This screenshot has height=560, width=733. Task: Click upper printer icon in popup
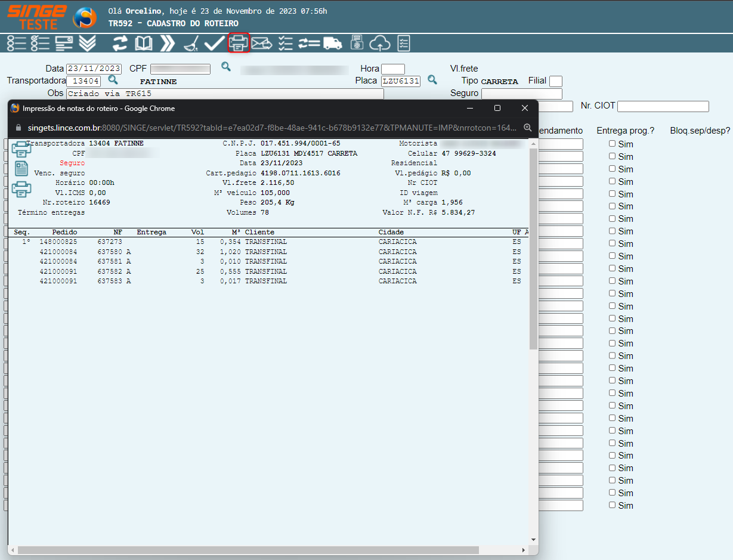[x=21, y=149]
